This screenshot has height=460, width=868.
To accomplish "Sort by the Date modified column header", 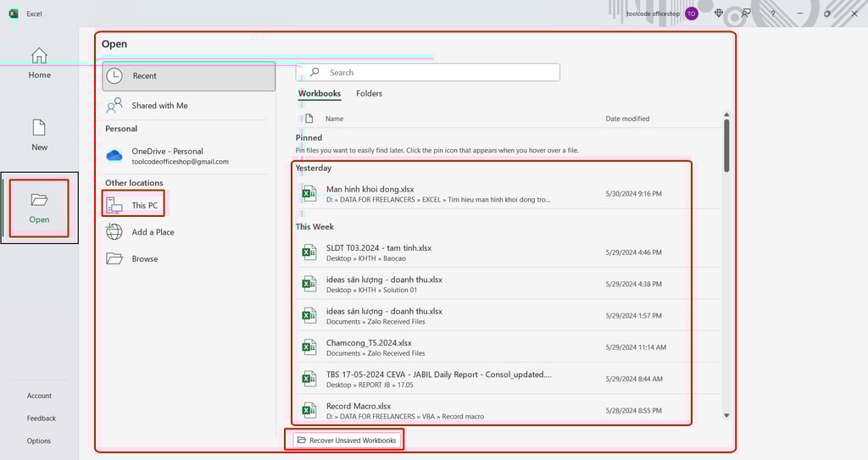I will pyautogui.click(x=627, y=119).
